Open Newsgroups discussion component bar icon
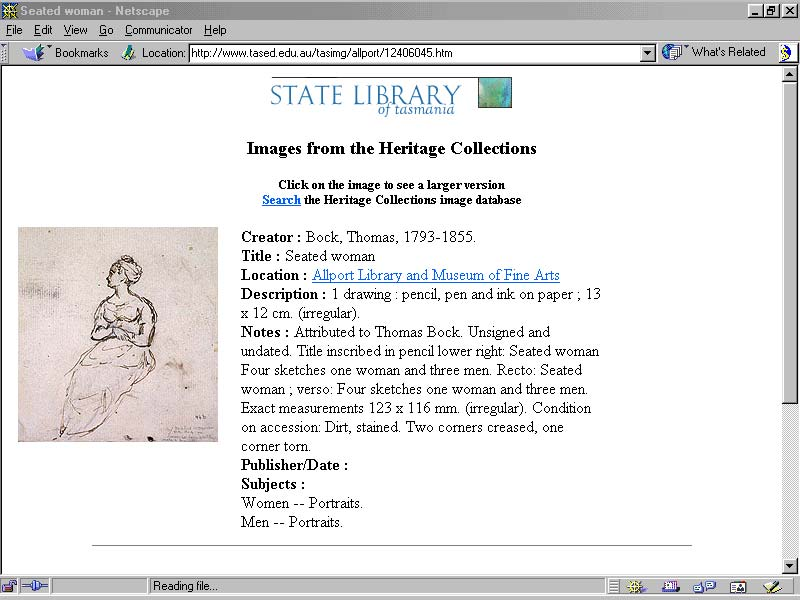 coord(705,586)
